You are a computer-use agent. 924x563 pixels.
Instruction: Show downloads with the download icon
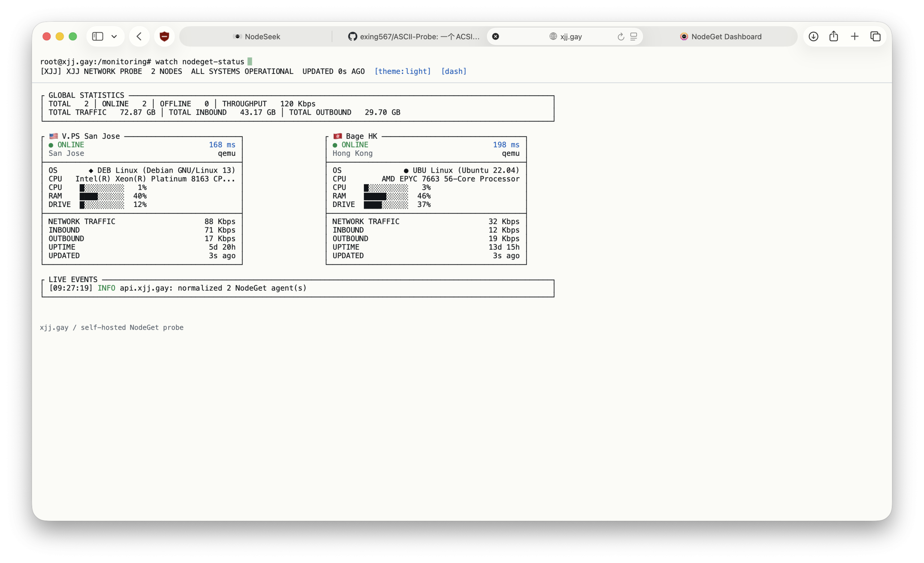[814, 36]
